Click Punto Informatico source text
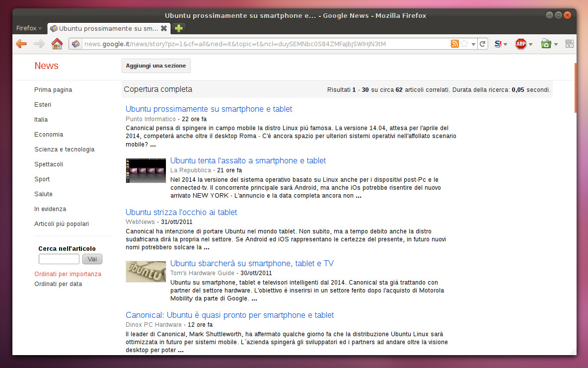 (150, 119)
